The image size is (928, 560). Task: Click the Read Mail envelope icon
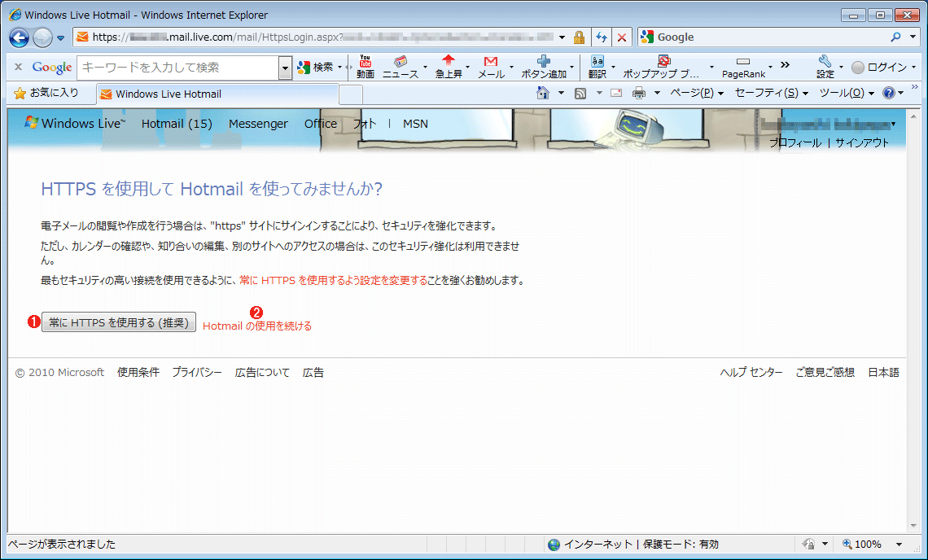616,93
